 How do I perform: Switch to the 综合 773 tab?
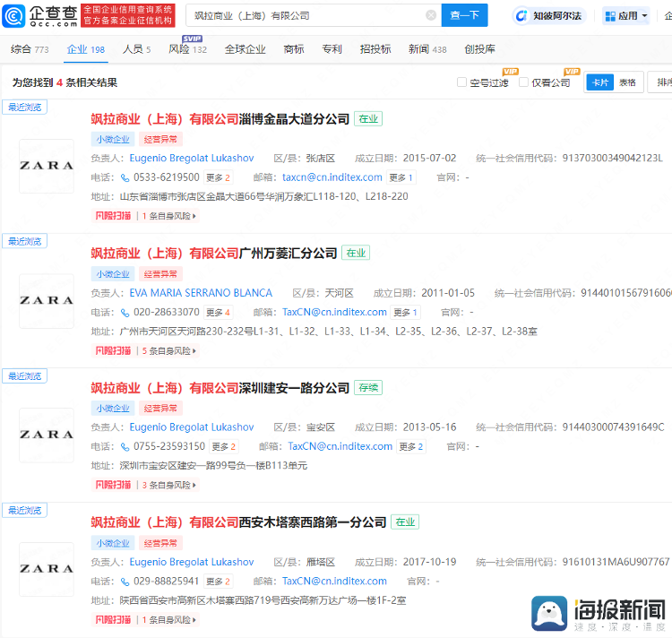(30, 49)
